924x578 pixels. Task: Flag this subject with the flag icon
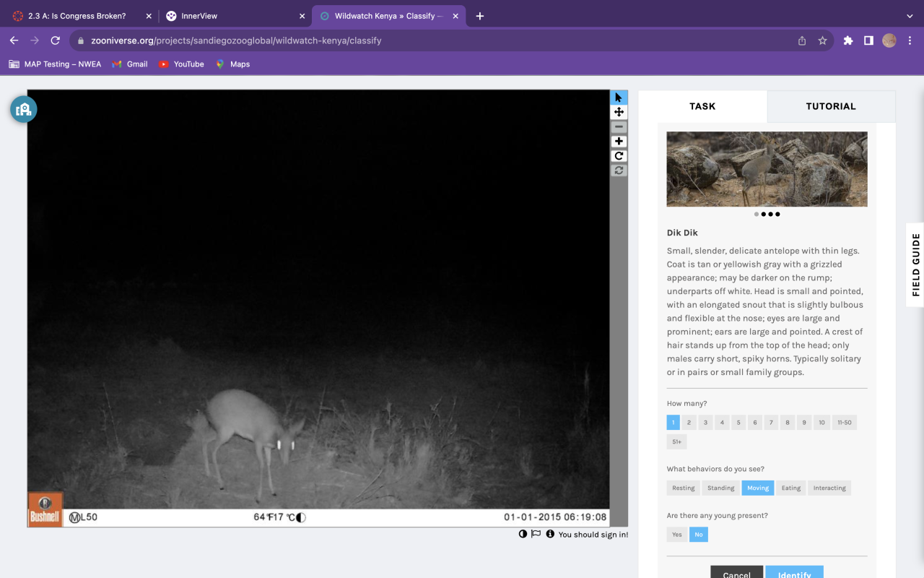(x=536, y=534)
